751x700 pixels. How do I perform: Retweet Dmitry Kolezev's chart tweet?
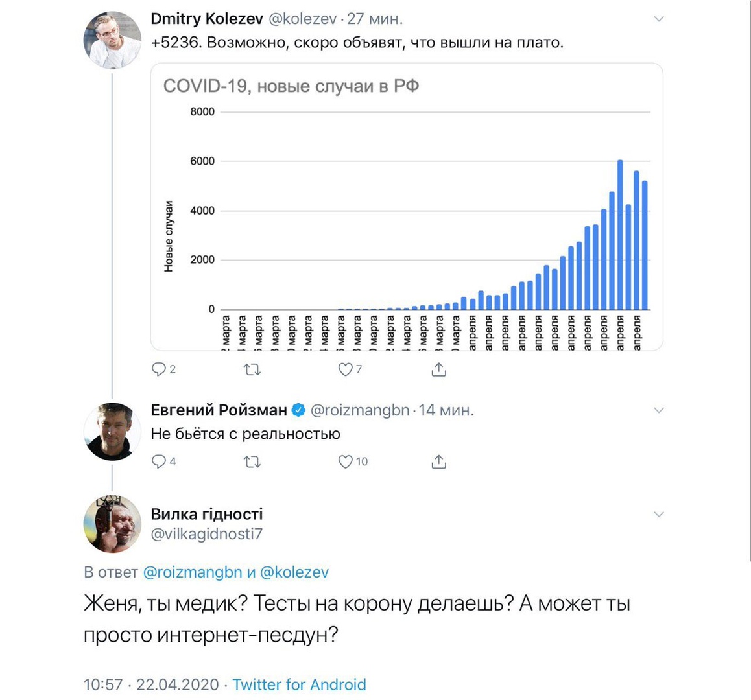point(252,369)
